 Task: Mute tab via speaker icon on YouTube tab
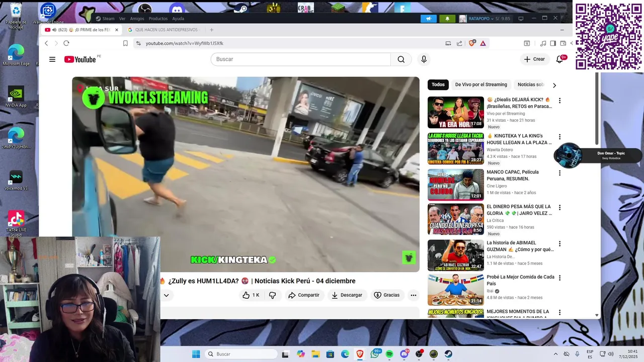tap(54, 30)
